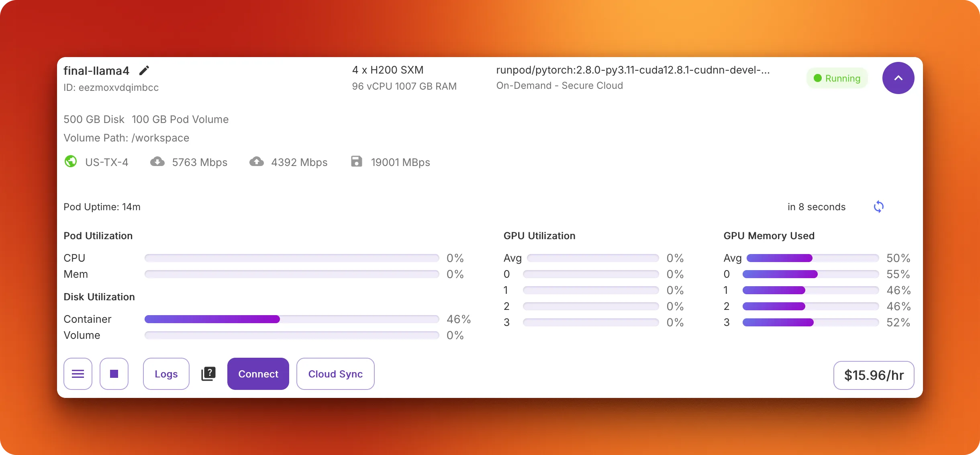Open Logs for the pod
This screenshot has height=455, width=980.
point(166,374)
